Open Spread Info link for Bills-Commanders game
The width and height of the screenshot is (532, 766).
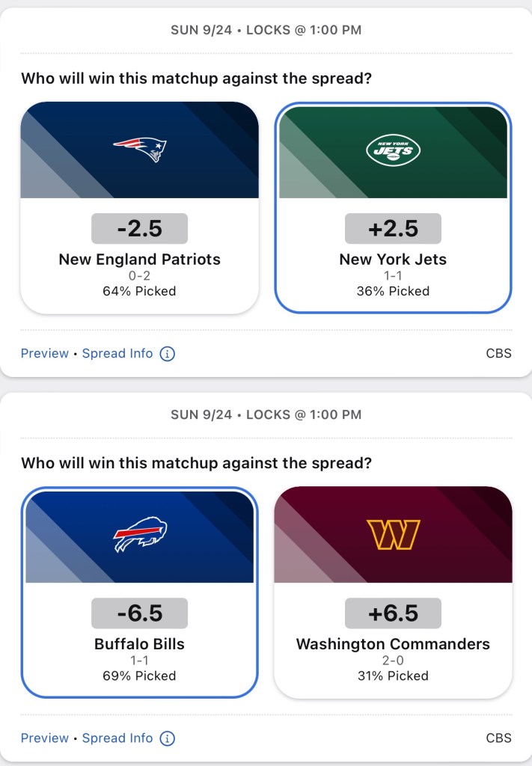coord(117,738)
